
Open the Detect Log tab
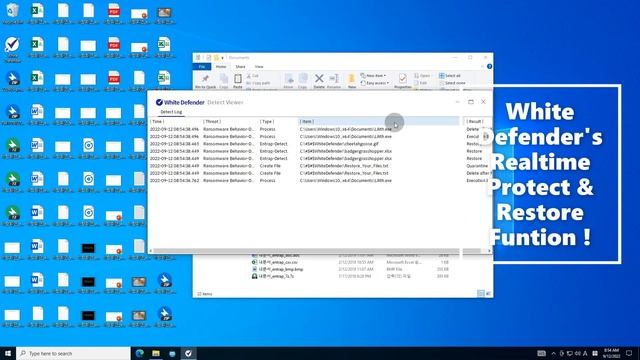tap(171, 112)
